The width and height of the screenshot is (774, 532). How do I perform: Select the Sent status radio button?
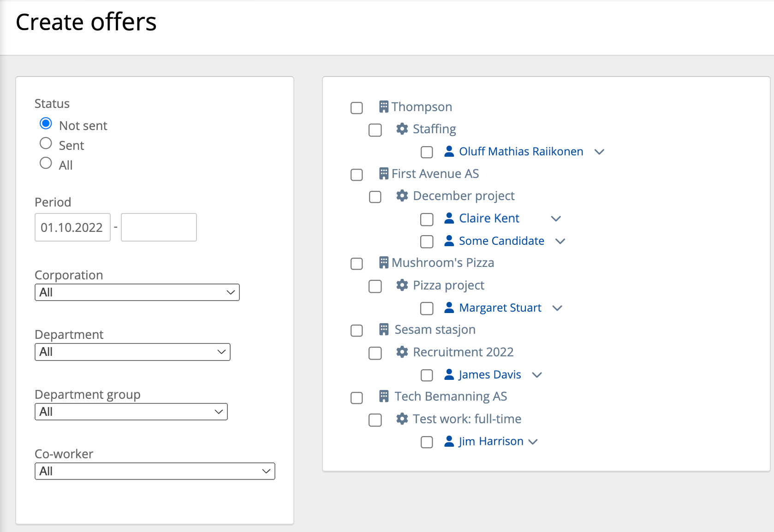point(46,143)
